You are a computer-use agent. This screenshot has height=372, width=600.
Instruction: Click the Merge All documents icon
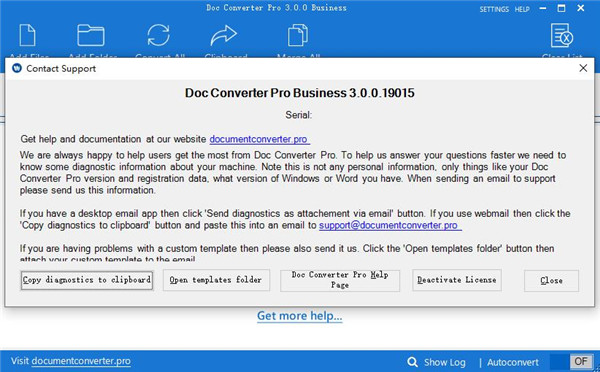(298, 35)
